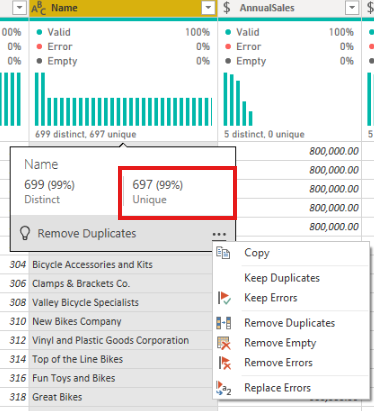
Task: Click Name column Valid 100% quality row
Action: coord(123,32)
